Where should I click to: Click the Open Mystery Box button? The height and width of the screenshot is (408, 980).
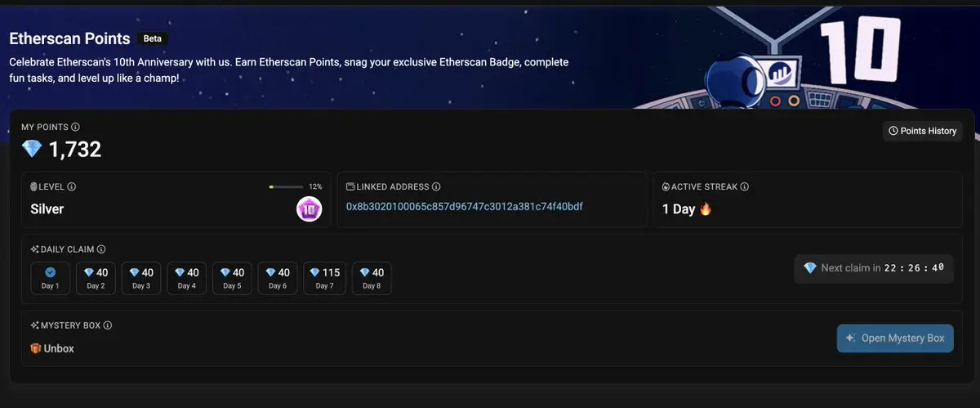(x=895, y=339)
